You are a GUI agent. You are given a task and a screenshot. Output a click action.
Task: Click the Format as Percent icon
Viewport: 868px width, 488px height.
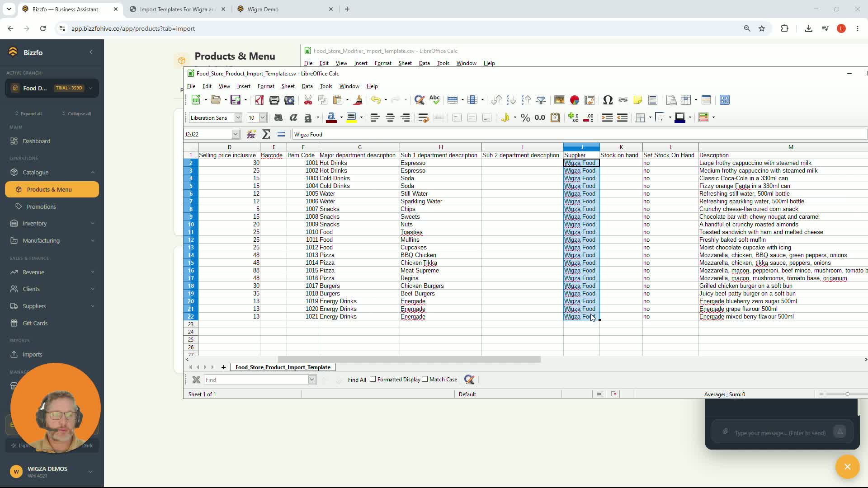click(x=525, y=117)
